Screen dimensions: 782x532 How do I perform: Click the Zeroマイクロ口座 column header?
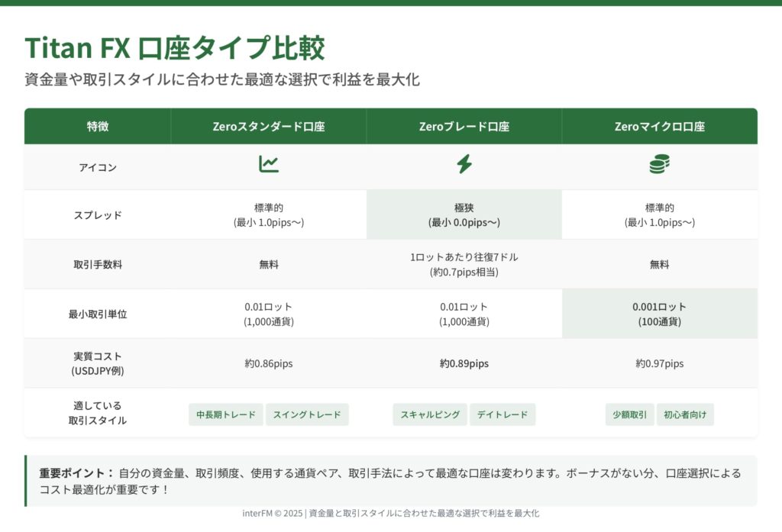tap(659, 127)
